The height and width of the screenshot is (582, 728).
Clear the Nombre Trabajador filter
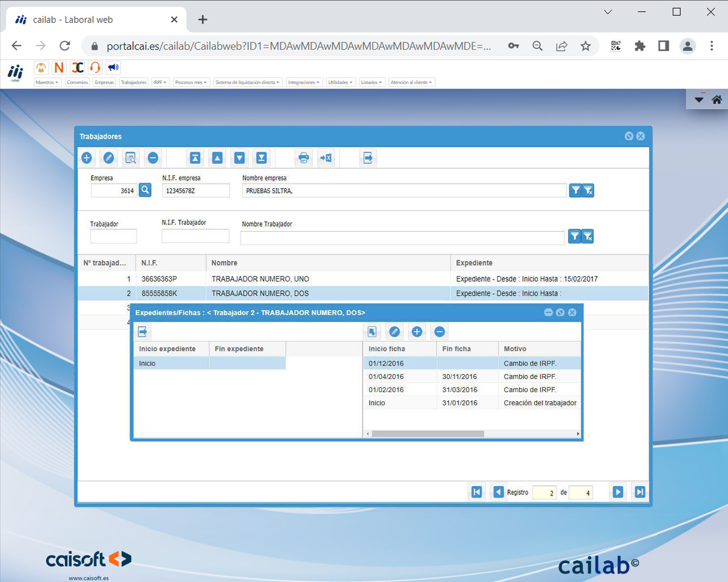(x=588, y=236)
